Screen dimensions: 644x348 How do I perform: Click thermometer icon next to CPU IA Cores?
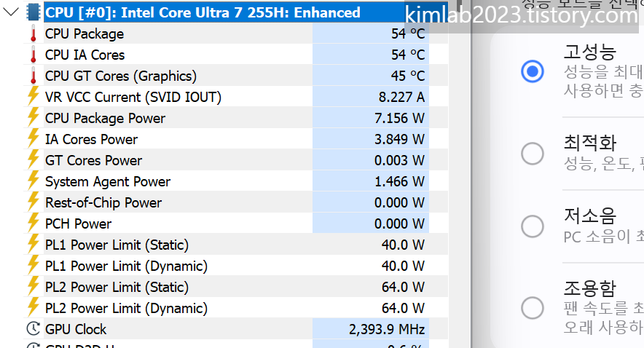34,55
